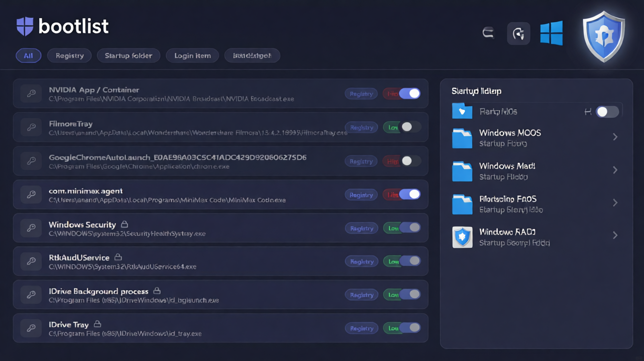
Task: Click the "Windows MOOS" label in side panel
Action: point(510,133)
